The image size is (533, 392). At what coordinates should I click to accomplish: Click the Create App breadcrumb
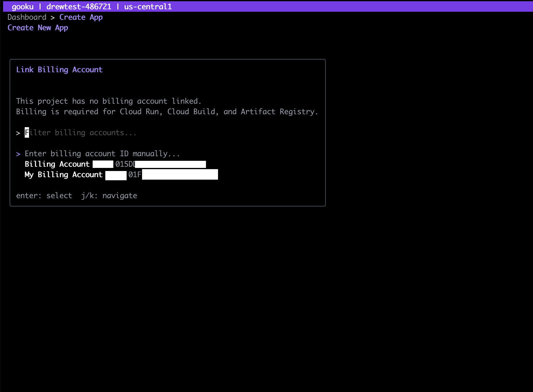pyautogui.click(x=81, y=17)
